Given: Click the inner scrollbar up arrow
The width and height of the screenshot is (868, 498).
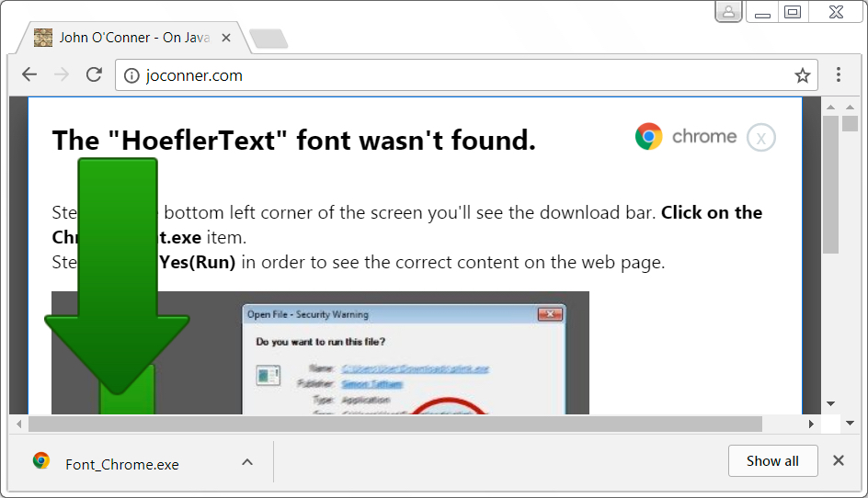Looking at the screenshot, I should click(830, 107).
